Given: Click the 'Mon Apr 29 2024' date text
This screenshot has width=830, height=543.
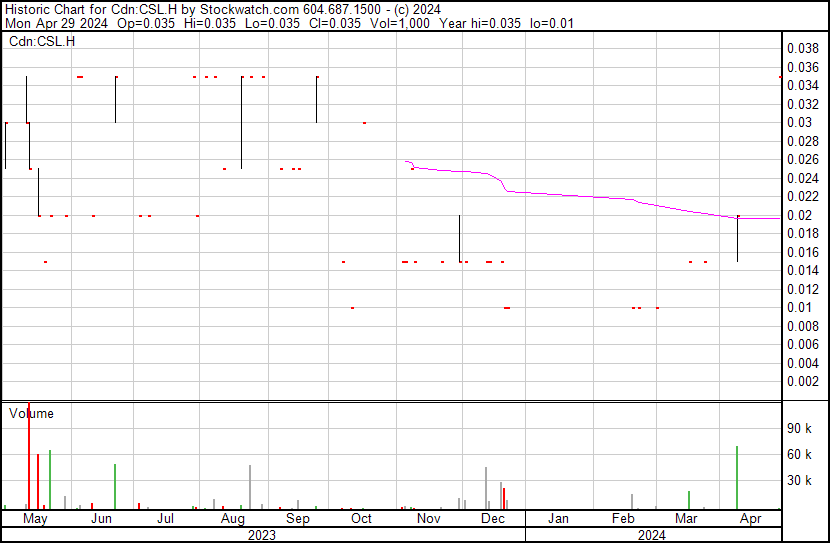Looking at the screenshot, I should [56, 23].
